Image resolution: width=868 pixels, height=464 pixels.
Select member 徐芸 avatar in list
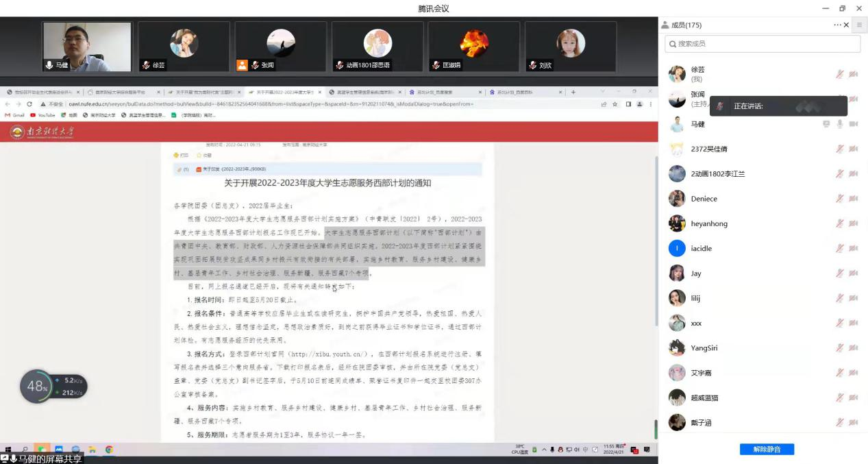pos(677,74)
